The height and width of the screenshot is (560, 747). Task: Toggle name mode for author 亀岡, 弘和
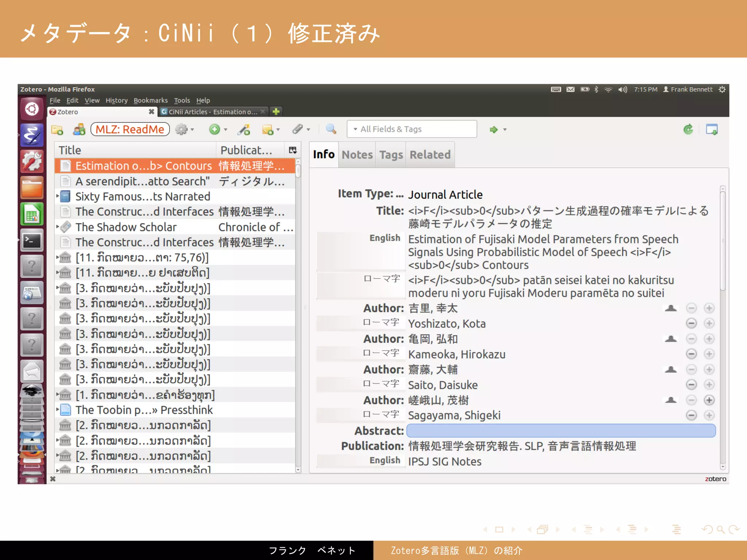pos(670,339)
